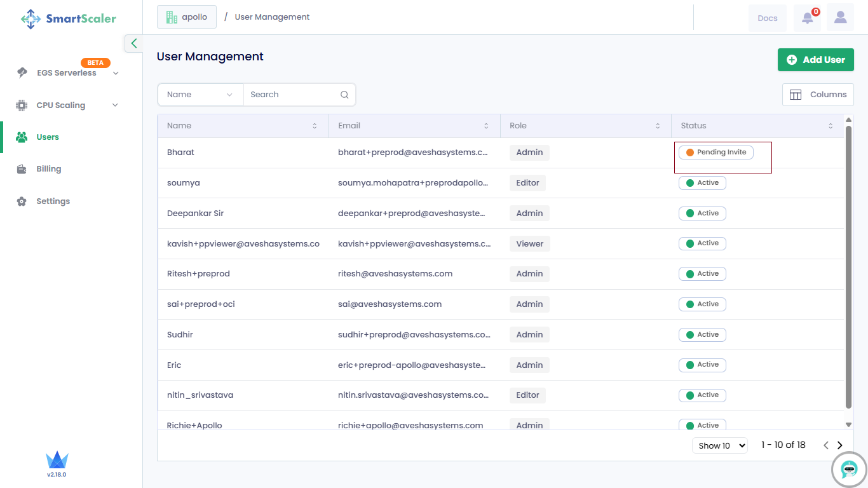Click the SmartScaler logo
868x488 pixels.
tap(69, 19)
